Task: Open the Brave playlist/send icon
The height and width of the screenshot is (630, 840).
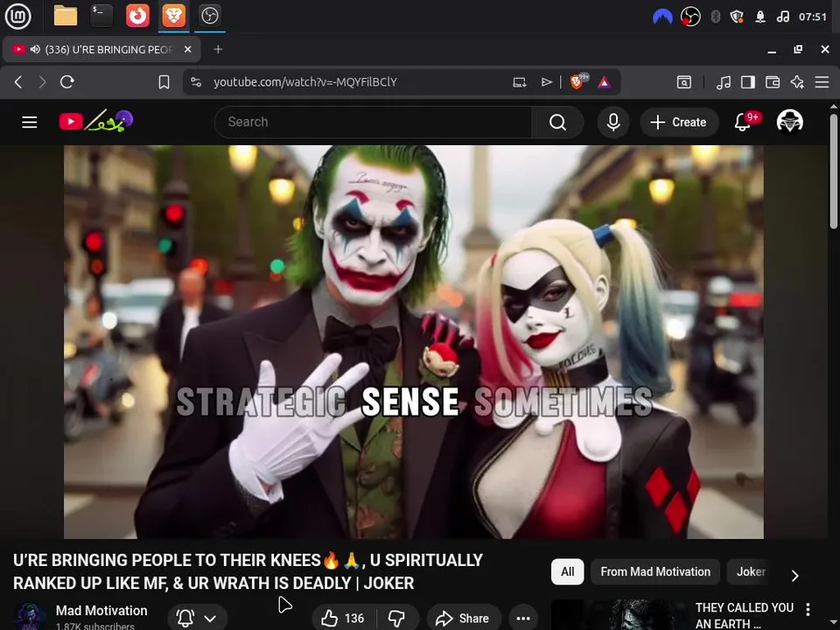Action: point(546,82)
